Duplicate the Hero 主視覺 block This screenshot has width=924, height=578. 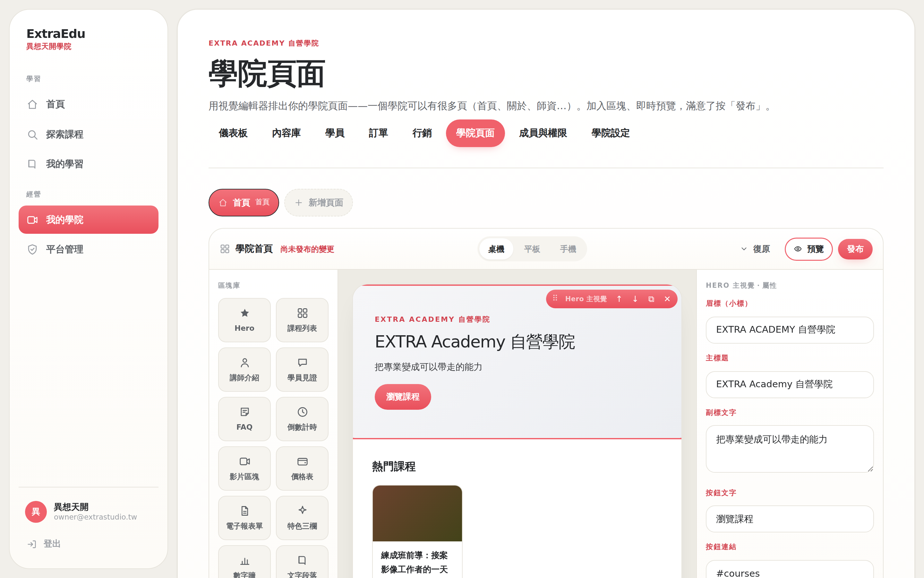click(x=651, y=299)
